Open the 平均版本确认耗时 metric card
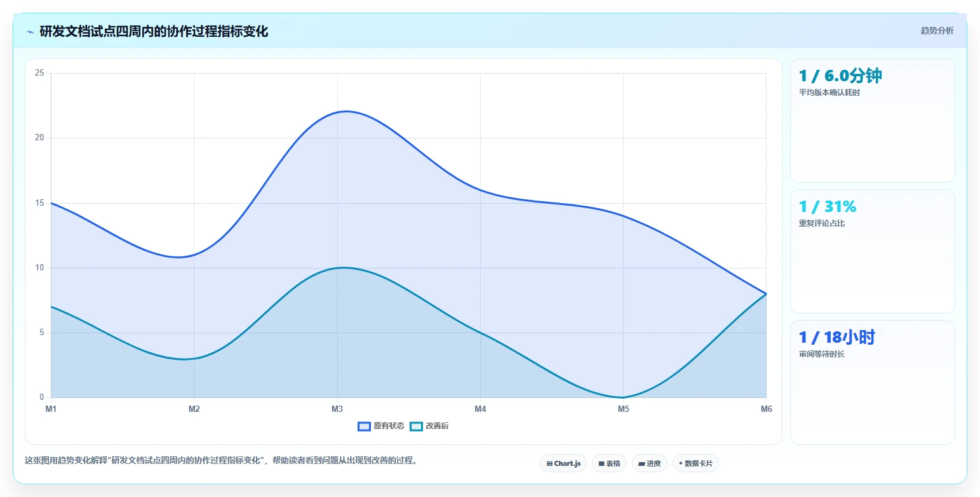The height and width of the screenshot is (497, 980). pos(872,121)
